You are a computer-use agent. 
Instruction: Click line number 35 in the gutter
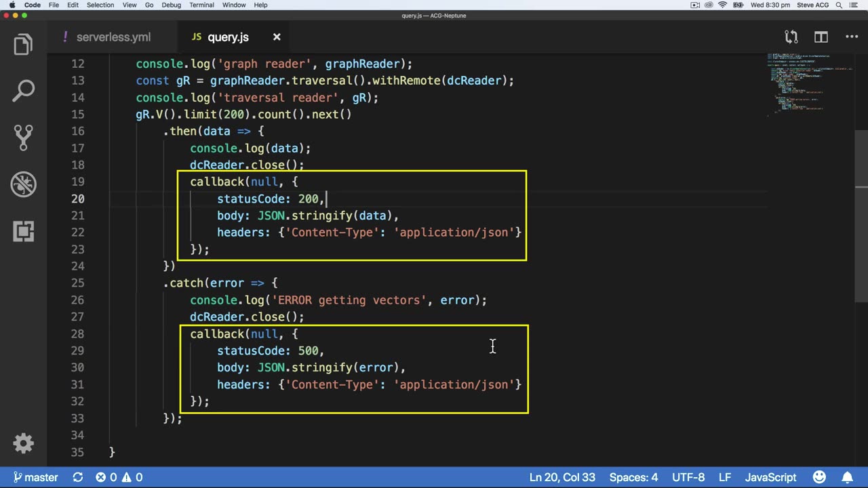pyautogui.click(x=77, y=452)
